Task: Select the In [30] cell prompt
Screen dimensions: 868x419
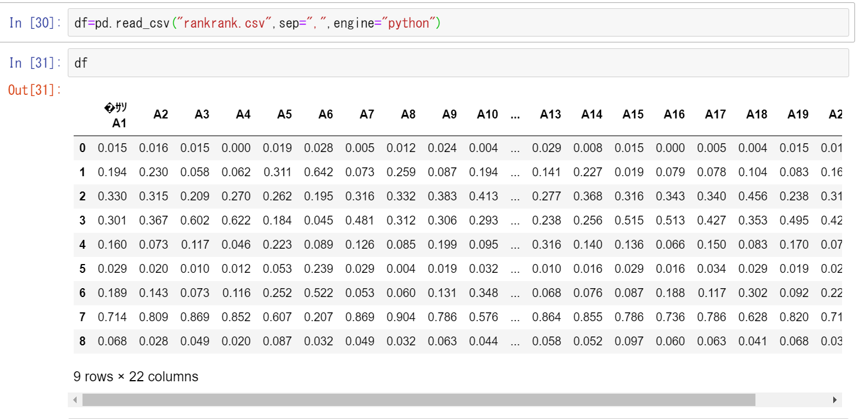Action: (x=35, y=23)
